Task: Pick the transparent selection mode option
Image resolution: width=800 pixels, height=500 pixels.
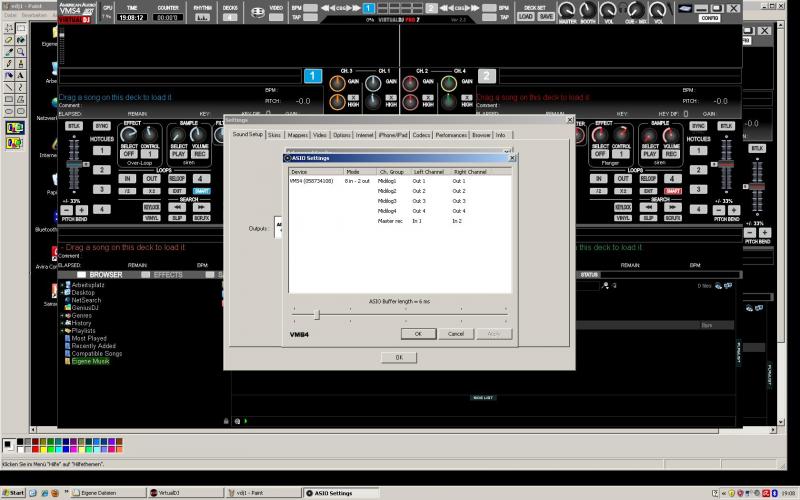Action: [x=15, y=143]
